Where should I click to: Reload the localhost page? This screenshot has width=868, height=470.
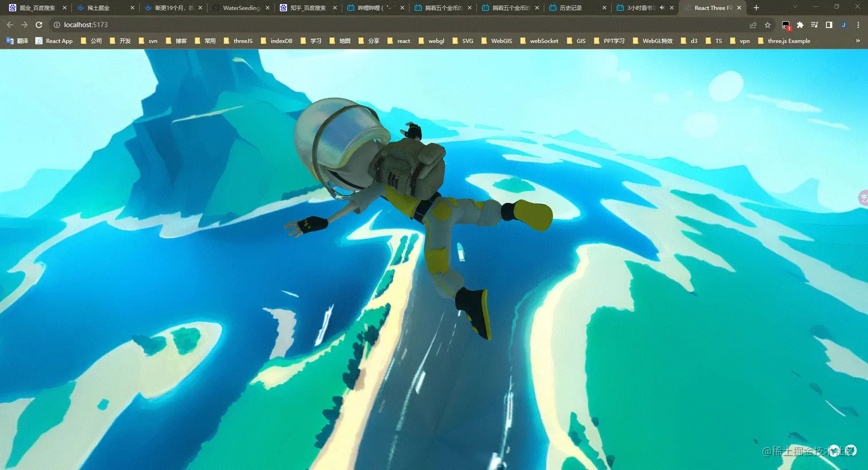[x=39, y=25]
